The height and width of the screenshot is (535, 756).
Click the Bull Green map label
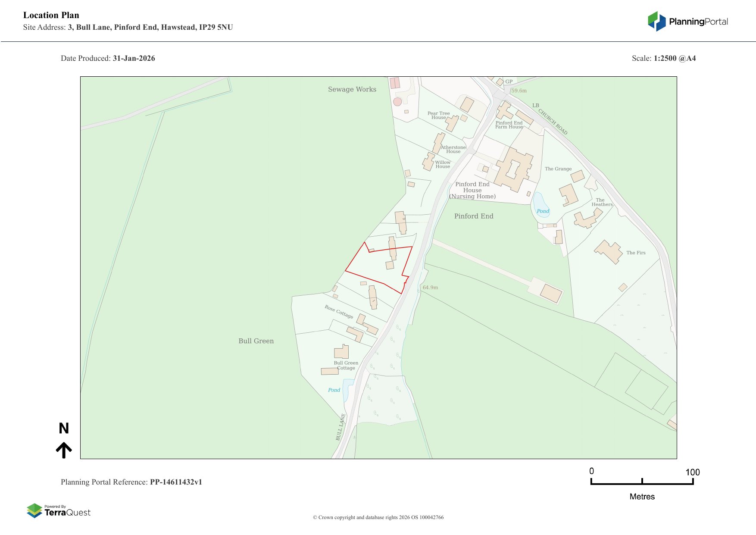pyautogui.click(x=256, y=341)
